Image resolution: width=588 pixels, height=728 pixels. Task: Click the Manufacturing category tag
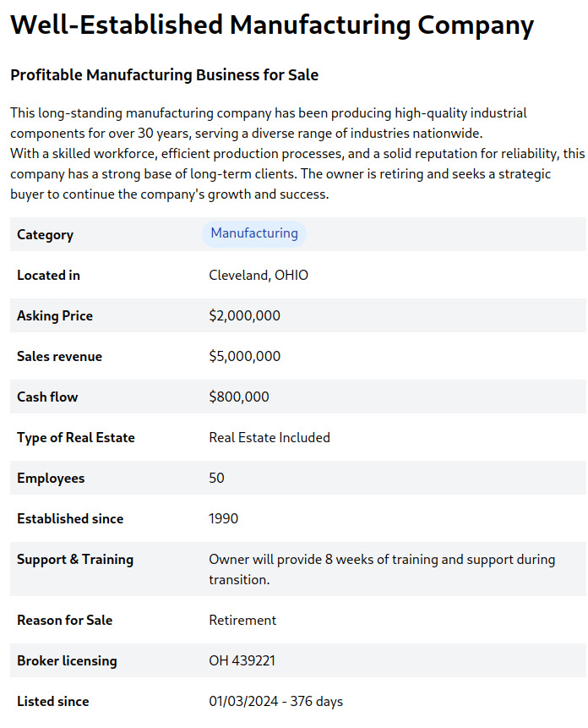pyautogui.click(x=253, y=233)
